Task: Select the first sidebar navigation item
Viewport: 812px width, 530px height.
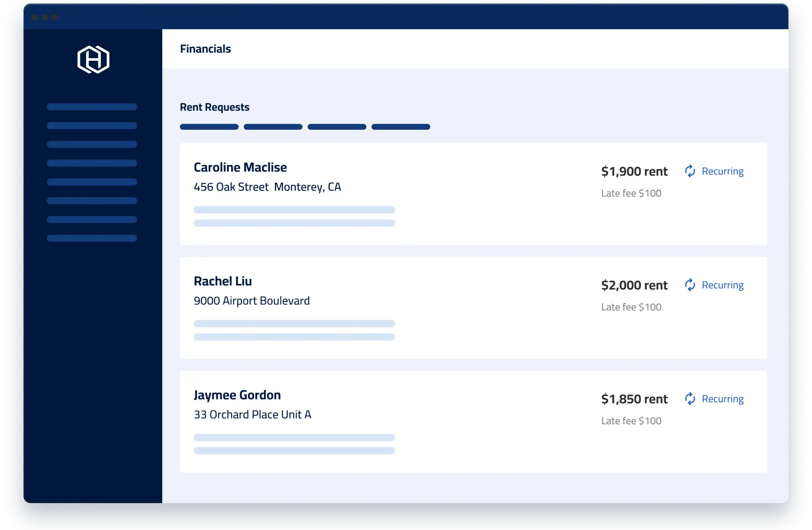Action: (92, 107)
